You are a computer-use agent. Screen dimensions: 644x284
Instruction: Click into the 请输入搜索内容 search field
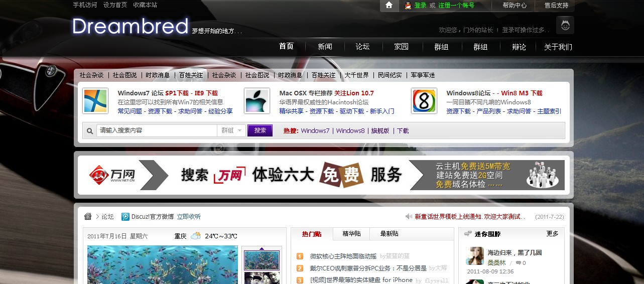(x=157, y=130)
